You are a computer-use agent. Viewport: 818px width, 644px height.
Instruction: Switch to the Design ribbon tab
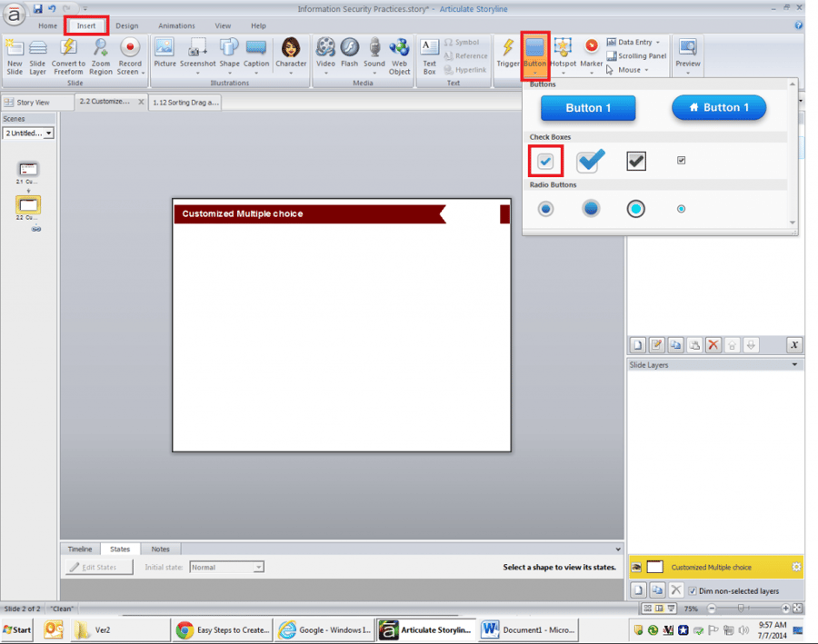coord(126,25)
